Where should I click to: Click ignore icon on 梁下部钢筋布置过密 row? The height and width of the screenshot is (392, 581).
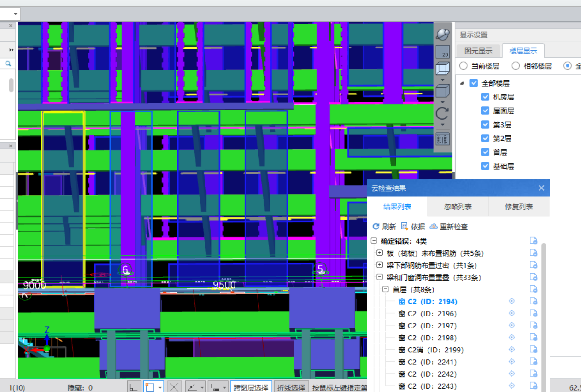pos(534,265)
